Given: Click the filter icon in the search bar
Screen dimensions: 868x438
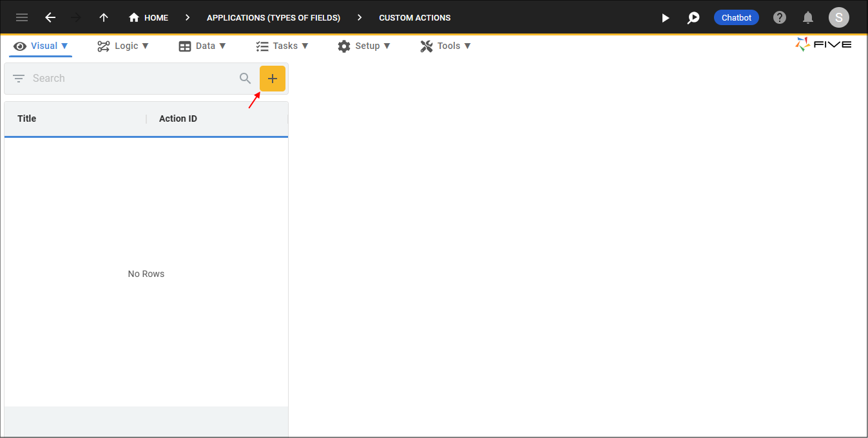Looking at the screenshot, I should [19, 78].
